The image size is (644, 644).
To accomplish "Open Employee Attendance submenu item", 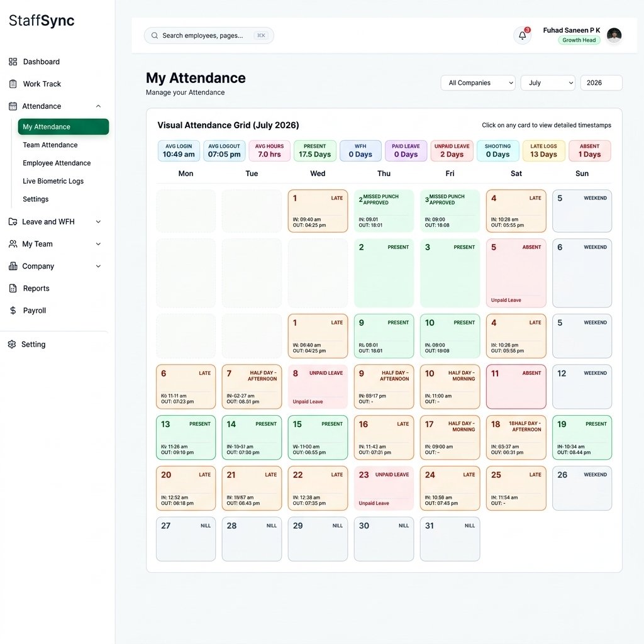I will 57,163.
